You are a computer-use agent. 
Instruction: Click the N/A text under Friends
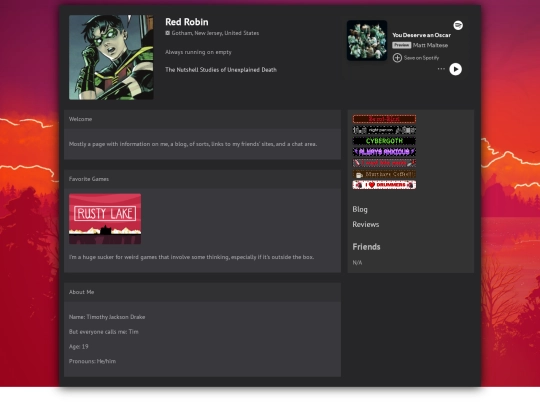tap(357, 262)
